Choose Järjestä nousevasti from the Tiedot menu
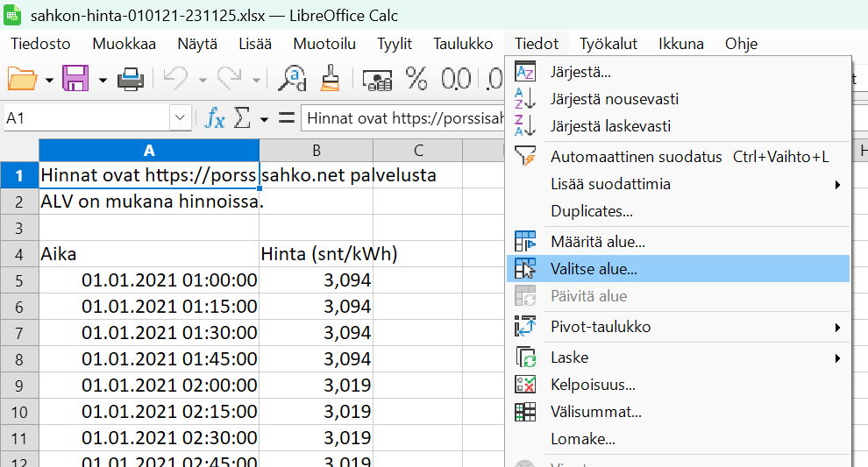The height and width of the screenshot is (467, 868). pyautogui.click(x=614, y=99)
